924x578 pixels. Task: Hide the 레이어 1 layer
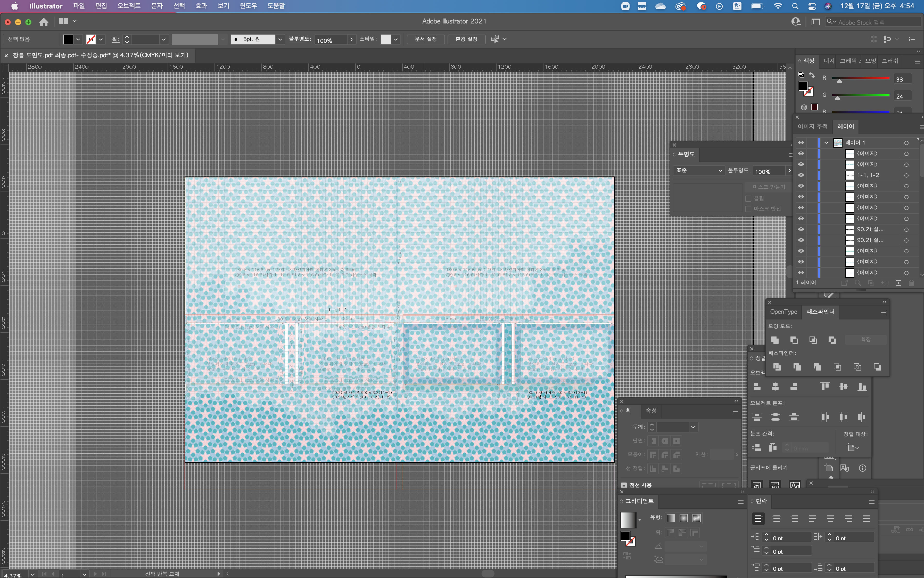pos(801,143)
